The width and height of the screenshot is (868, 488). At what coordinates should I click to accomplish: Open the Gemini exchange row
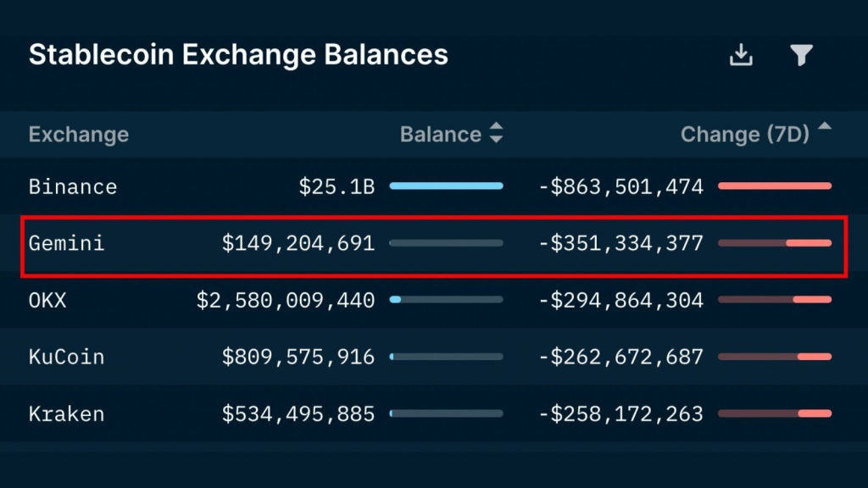[x=434, y=243]
